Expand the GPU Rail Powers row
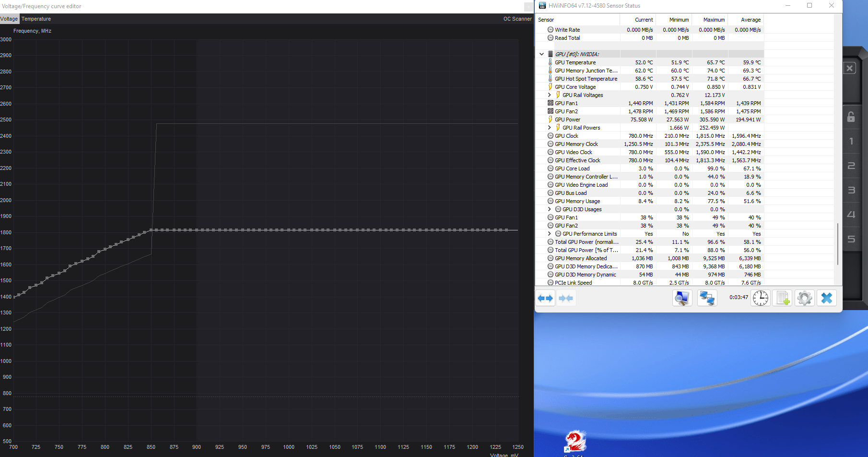868x457 pixels. 550,128
